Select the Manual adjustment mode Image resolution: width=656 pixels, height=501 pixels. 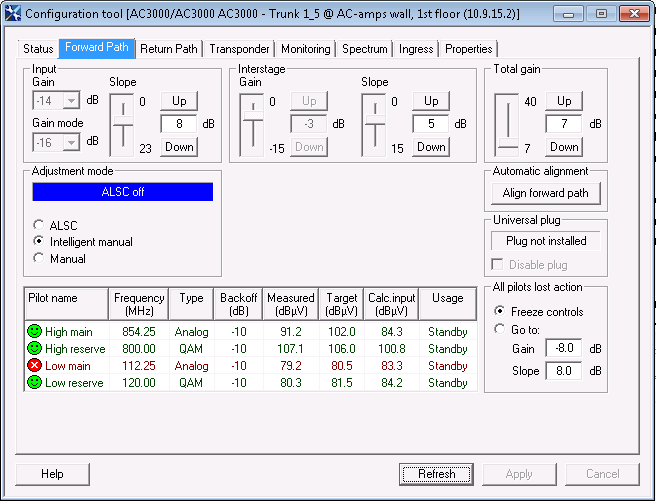tap(38, 258)
